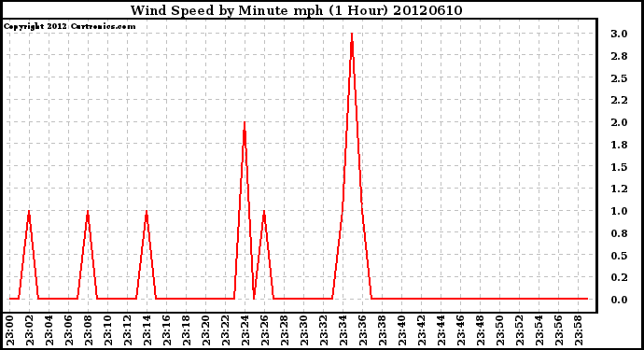The width and height of the screenshot is (644, 350).
Task: Click the 3.0 mph peak at 23:35
Action: (352, 35)
